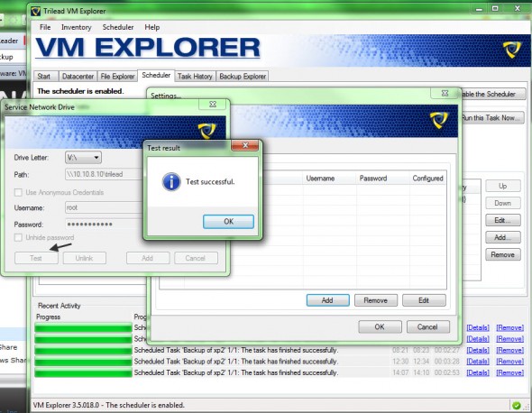
Task: Click the blue information icon in Test result
Action: pos(171,182)
